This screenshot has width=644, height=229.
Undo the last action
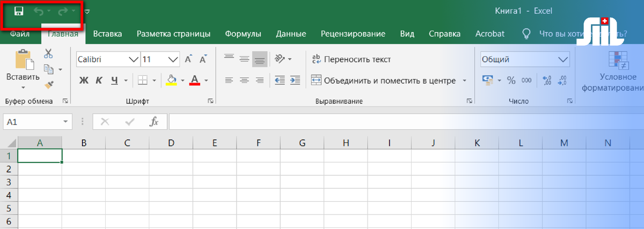pos(38,11)
